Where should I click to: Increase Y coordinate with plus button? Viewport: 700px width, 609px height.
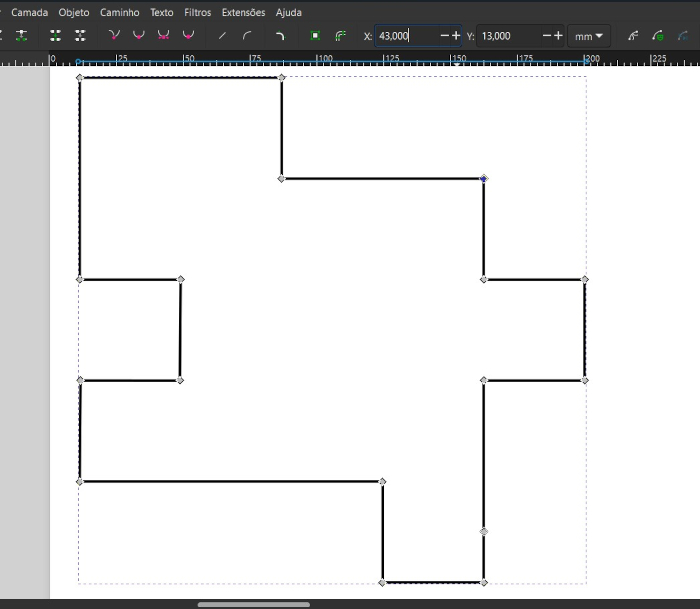click(x=558, y=36)
